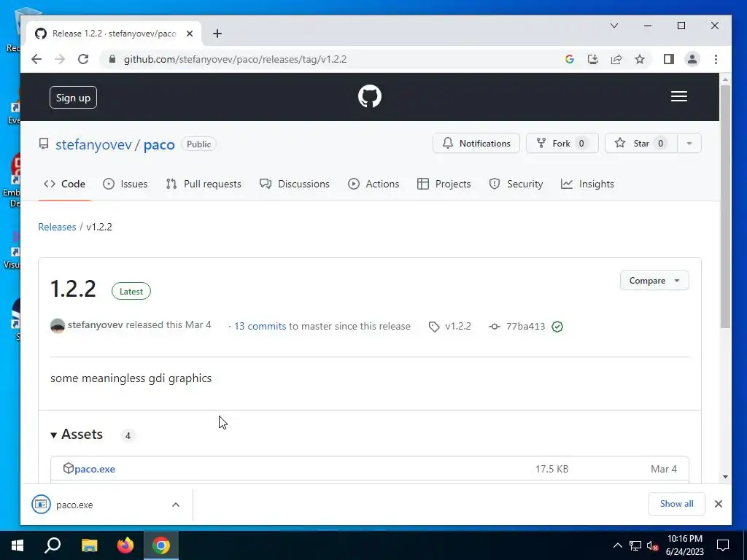
Task: Open the notification center icon
Action: 723,545
